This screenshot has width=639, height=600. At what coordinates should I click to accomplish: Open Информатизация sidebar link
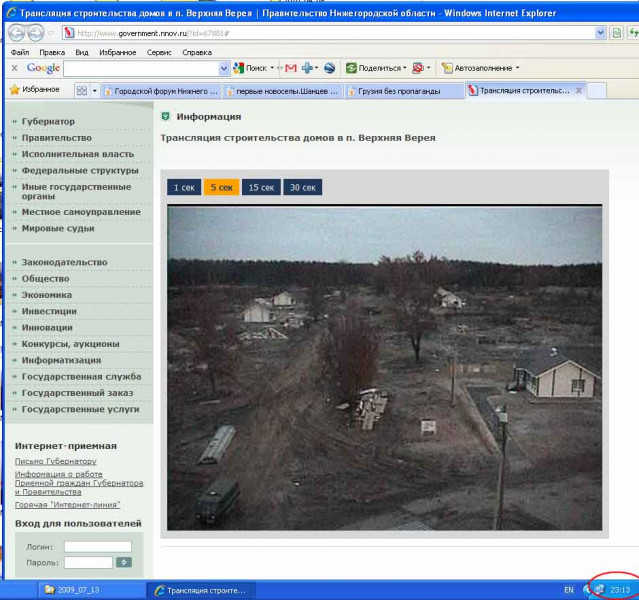click(61, 360)
